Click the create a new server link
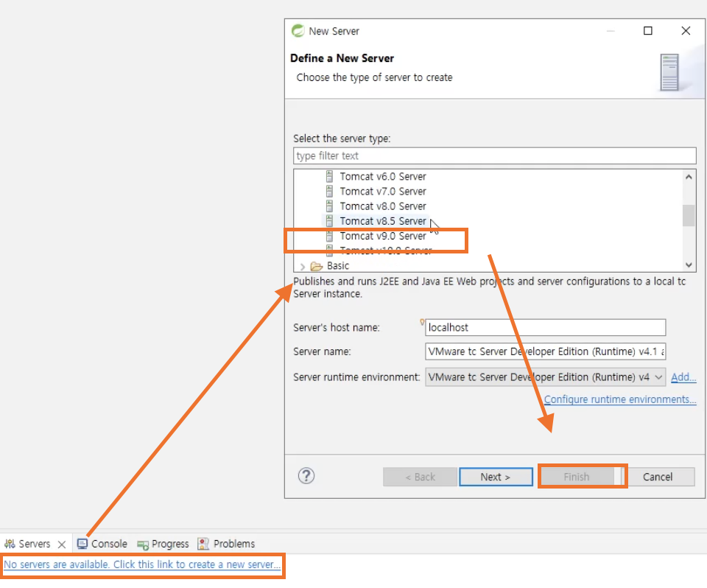 point(142,564)
